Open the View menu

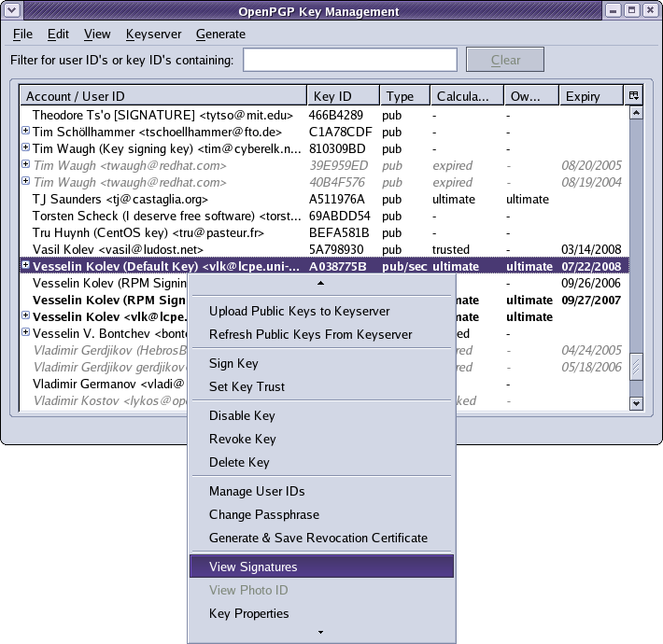(97, 34)
